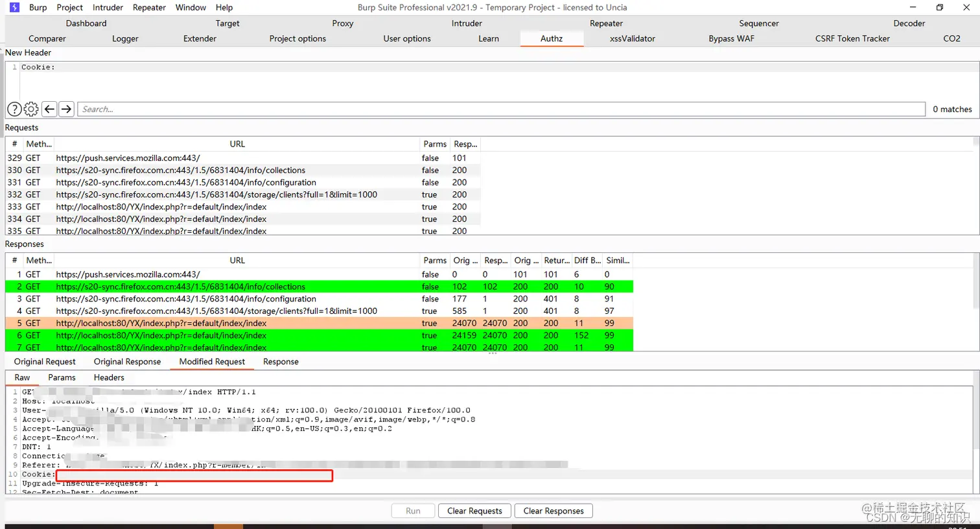The image size is (980, 529).
Task: Show the Original Response tab
Action: click(x=127, y=362)
